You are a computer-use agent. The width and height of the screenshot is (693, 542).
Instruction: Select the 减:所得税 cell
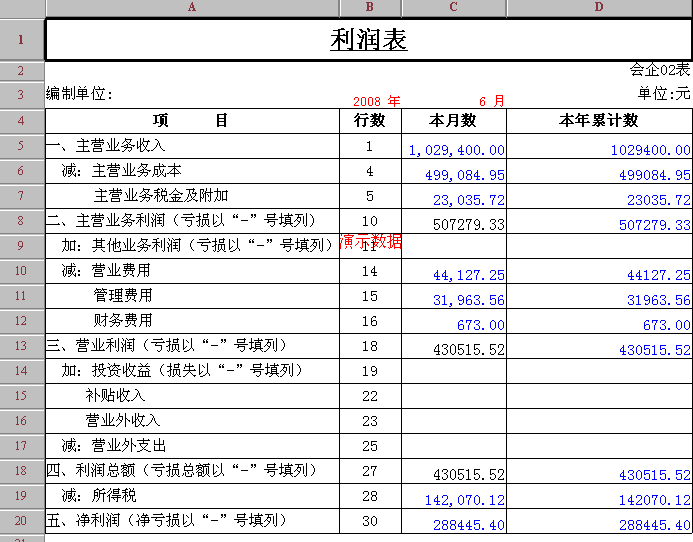pos(192,496)
